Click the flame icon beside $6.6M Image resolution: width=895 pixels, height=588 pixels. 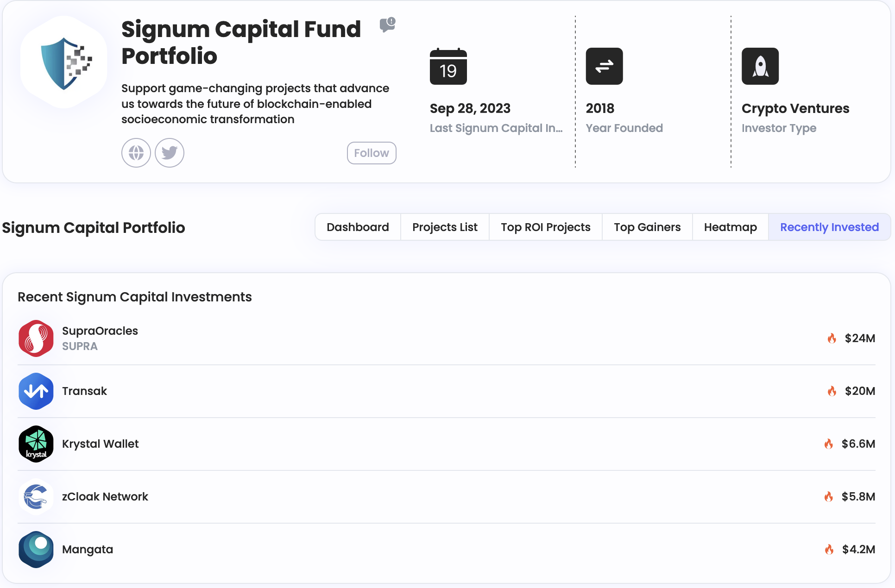(829, 444)
